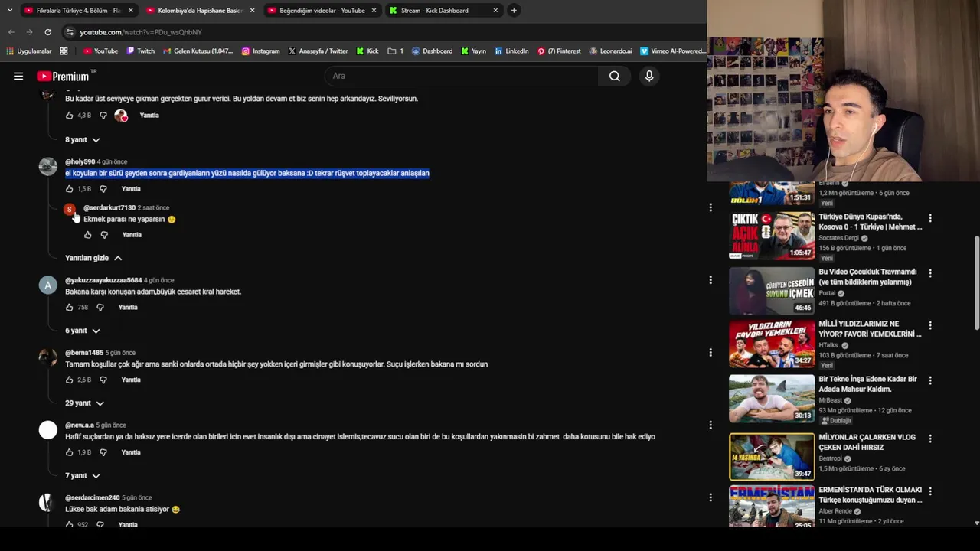The image size is (980, 551).
Task: Open MrBeast channel name link
Action: (830, 400)
